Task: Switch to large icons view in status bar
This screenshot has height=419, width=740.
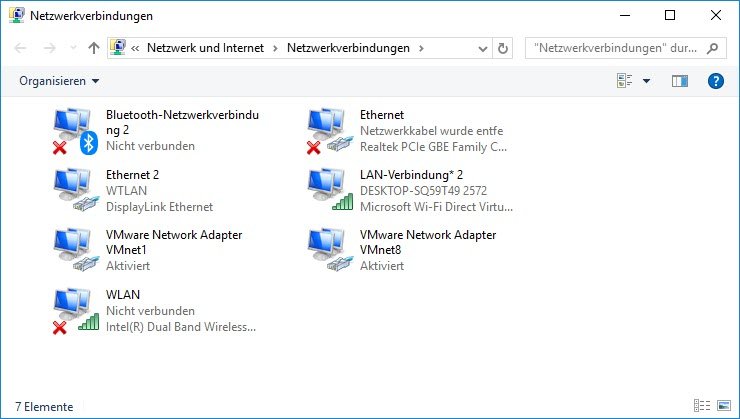Action: point(722,406)
